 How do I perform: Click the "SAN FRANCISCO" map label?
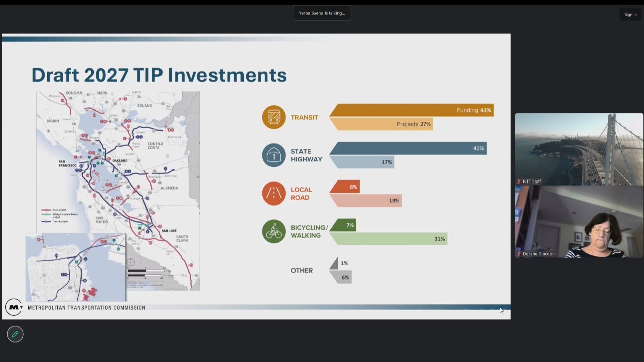(67, 164)
